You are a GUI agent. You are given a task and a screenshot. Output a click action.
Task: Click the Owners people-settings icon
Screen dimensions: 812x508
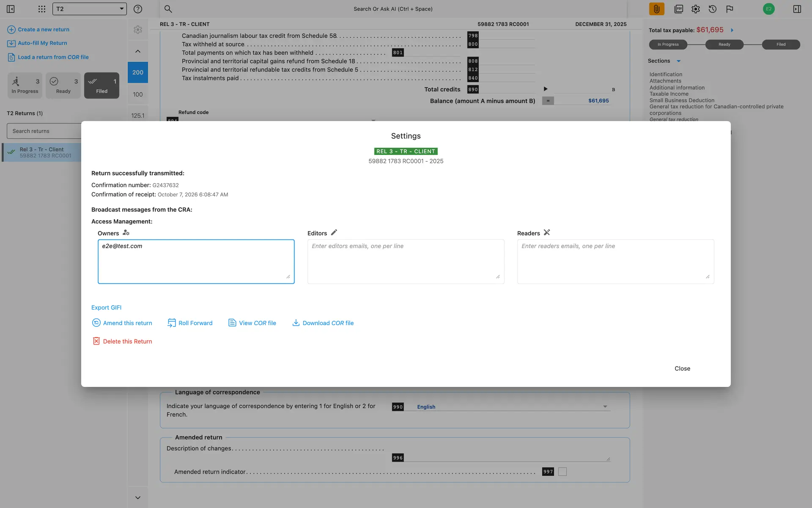click(x=126, y=232)
